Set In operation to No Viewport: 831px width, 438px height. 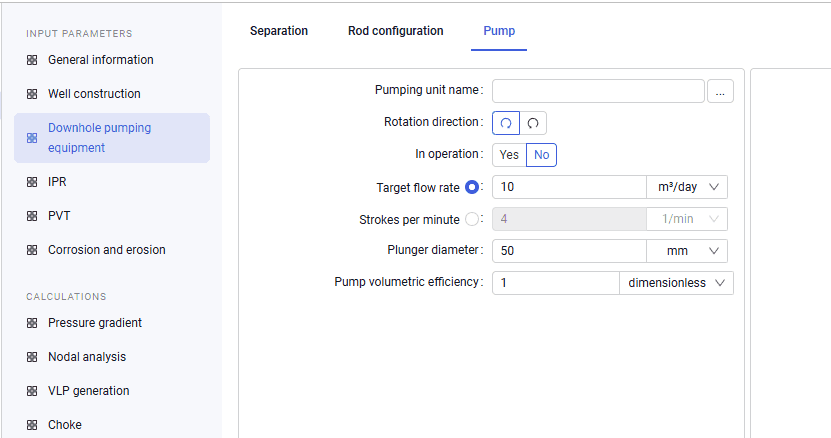542,155
